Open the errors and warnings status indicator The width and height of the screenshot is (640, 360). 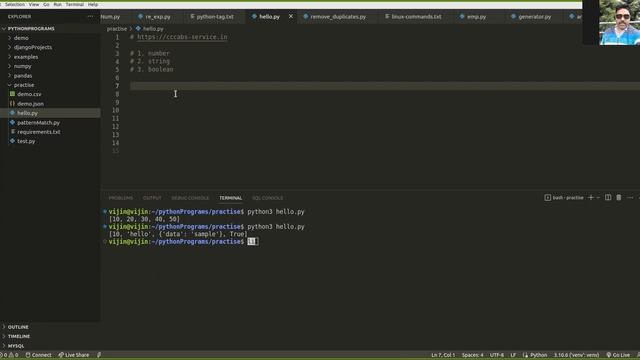tap(9, 355)
